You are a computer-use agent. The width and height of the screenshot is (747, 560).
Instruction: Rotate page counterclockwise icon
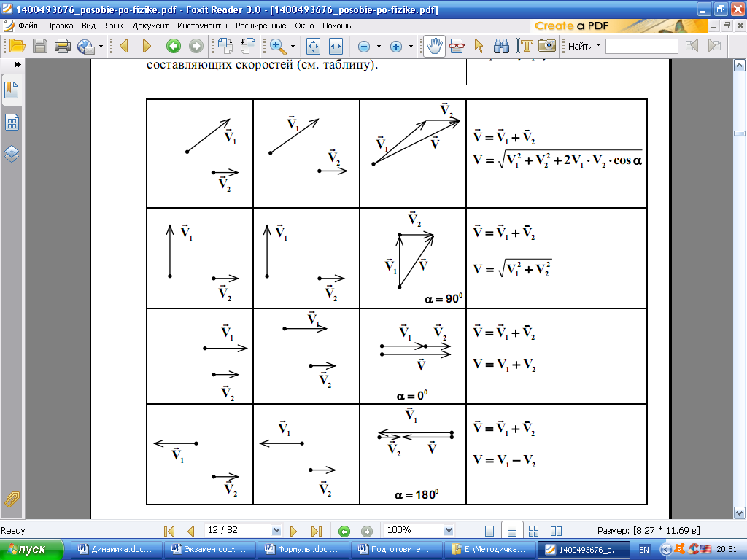248,46
